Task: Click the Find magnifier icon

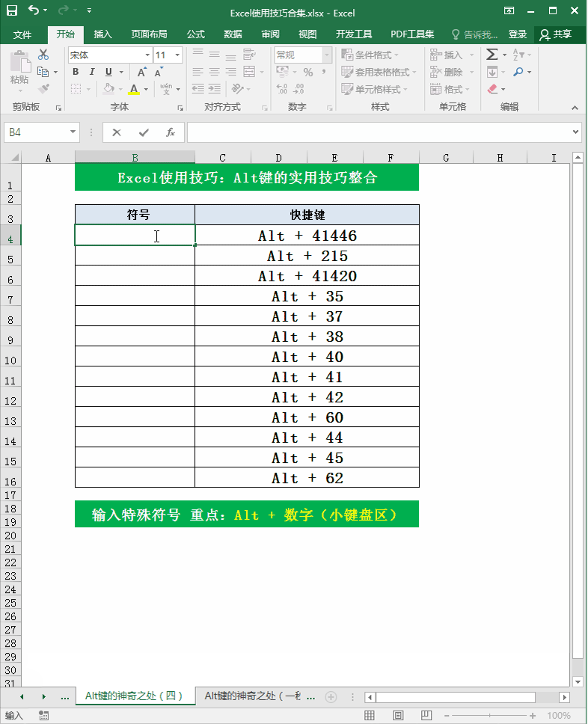Action: coord(518,72)
